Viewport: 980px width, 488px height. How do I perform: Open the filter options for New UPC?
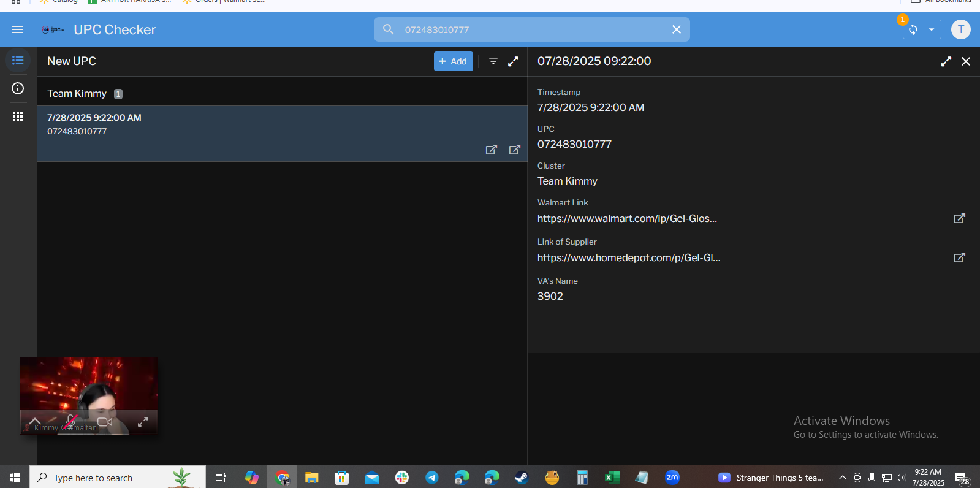coord(493,61)
